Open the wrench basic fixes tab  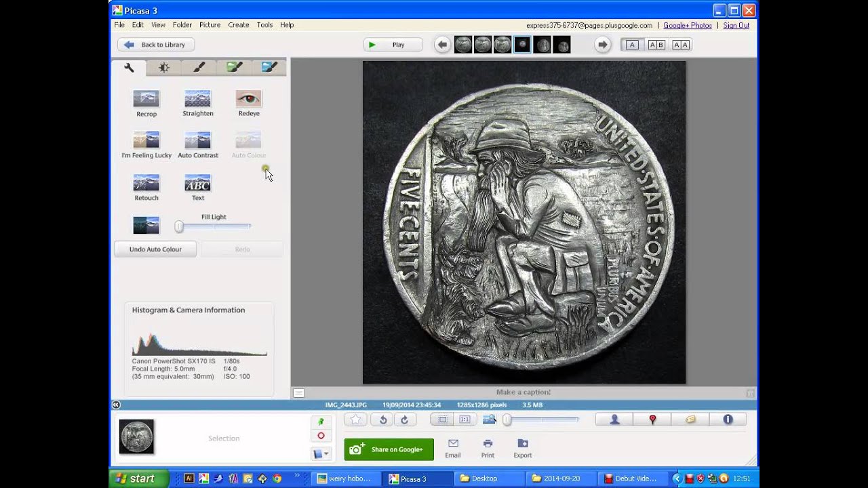[x=129, y=68]
